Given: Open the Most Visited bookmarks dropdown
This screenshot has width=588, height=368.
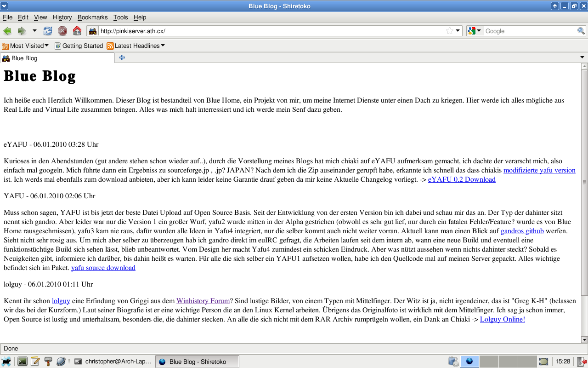Looking at the screenshot, I should tap(25, 46).
